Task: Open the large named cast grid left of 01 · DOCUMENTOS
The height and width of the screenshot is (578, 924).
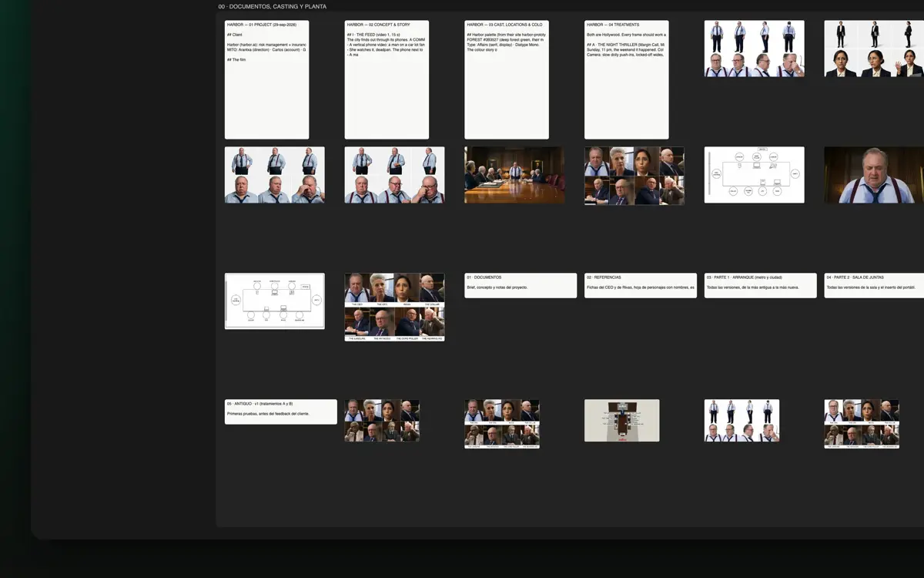Action: click(394, 307)
